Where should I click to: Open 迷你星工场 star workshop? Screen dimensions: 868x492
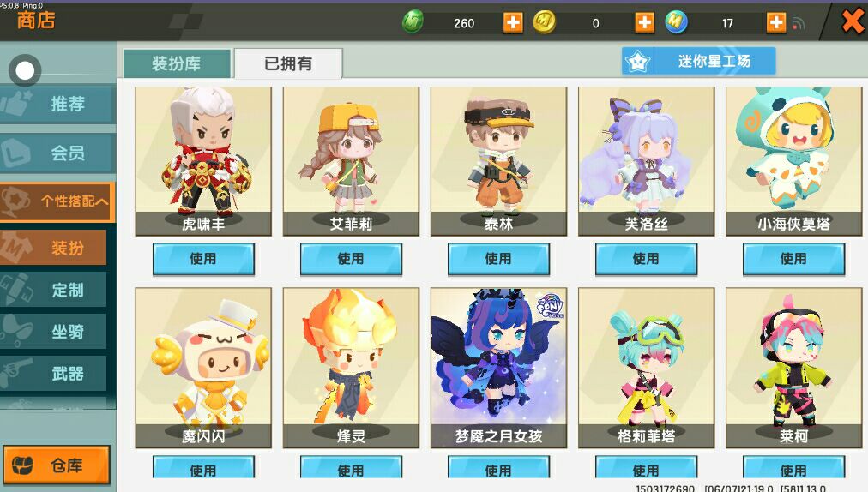click(x=699, y=61)
